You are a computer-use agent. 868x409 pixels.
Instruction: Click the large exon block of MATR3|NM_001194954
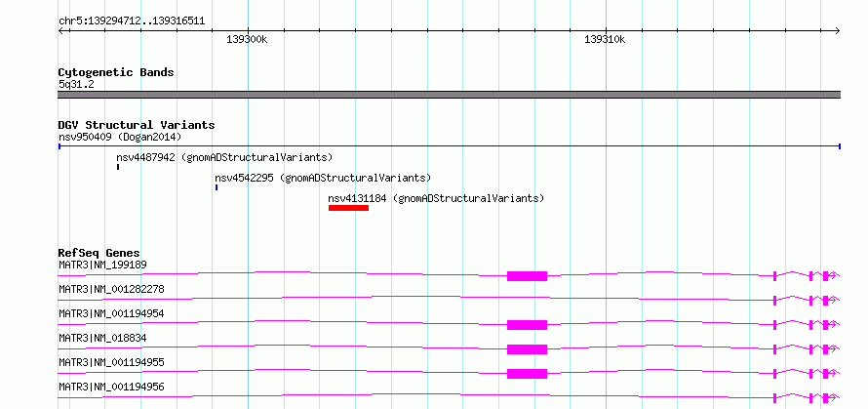[x=527, y=325]
